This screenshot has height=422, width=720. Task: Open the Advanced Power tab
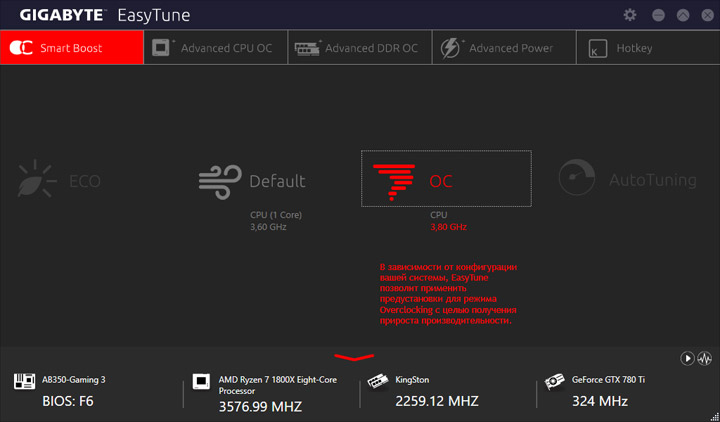pyautogui.click(x=504, y=47)
